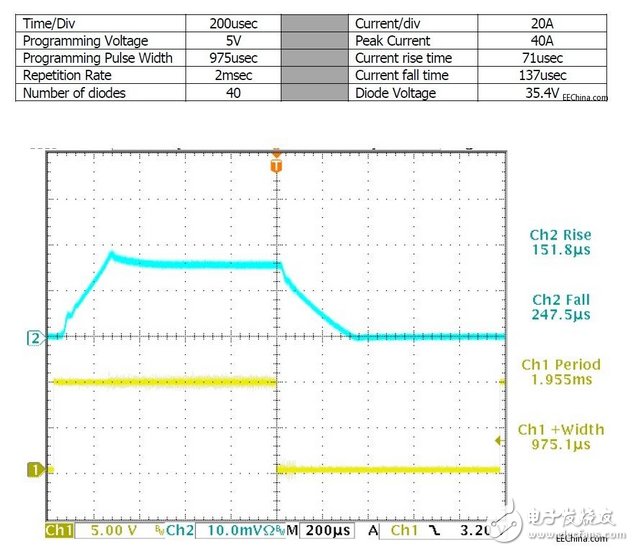Click the Ch1 Period measurement readout
Screen dimensions: 634x551
561,374
